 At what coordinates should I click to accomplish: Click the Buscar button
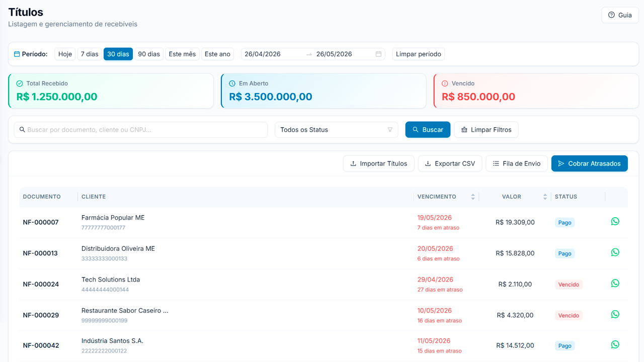428,130
